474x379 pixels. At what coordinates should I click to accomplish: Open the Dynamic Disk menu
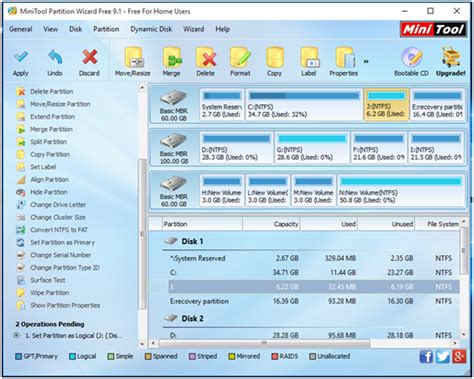click(151, 29)
